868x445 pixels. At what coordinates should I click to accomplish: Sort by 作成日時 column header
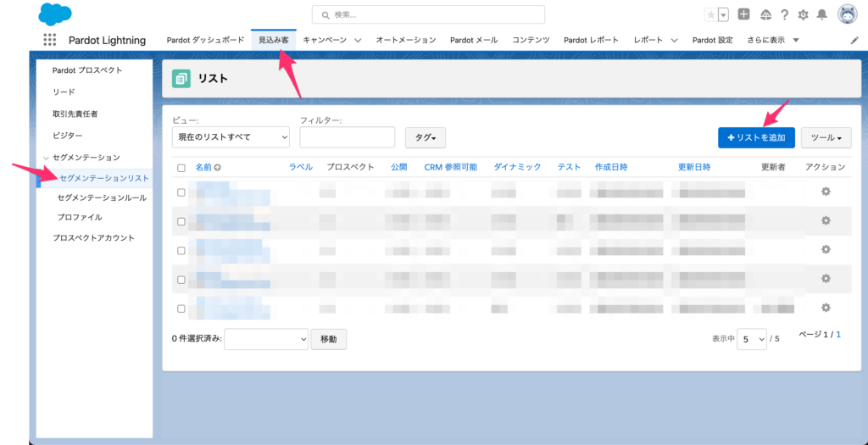coord(611,167)
